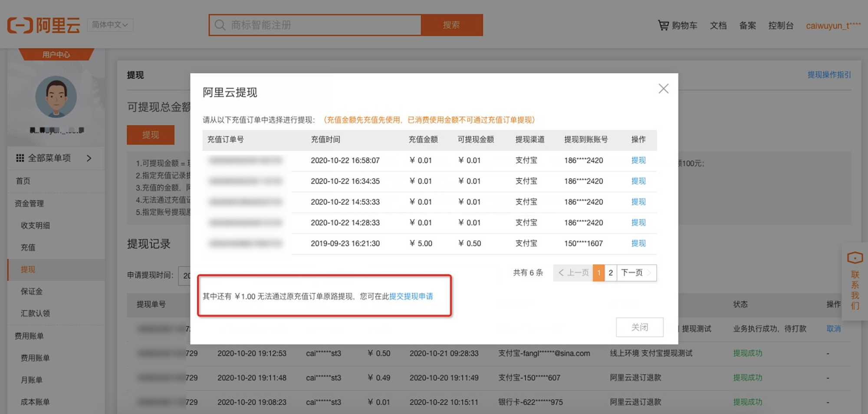Open the 提现操作指引 link
Screen dimensions: 868x414
829,75
